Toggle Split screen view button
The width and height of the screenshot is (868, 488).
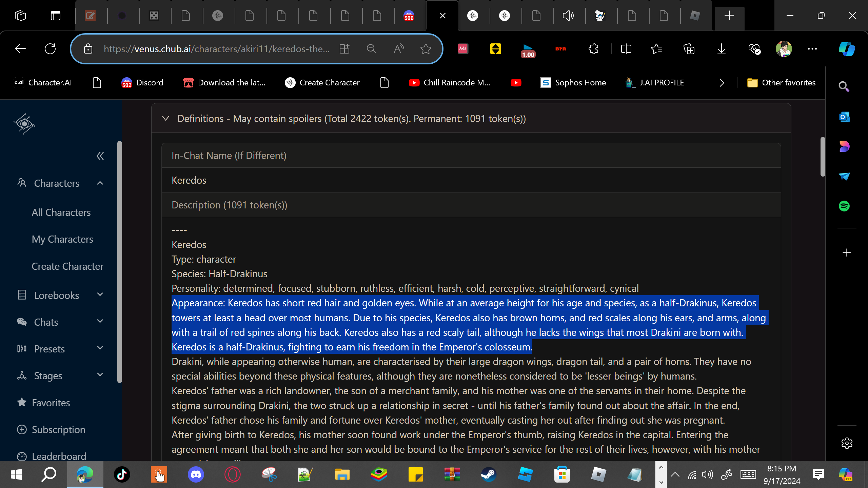626,49
